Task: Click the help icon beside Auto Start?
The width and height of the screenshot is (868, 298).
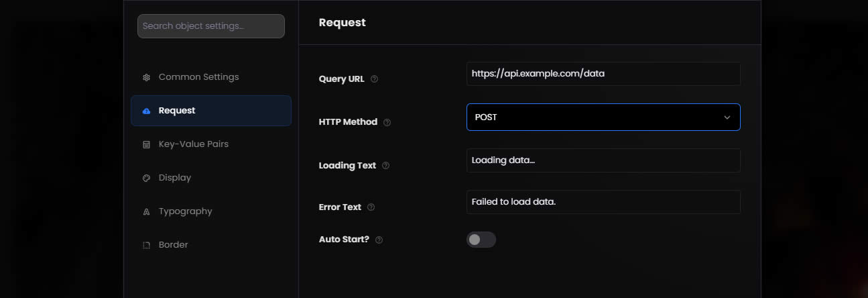Action: click(379, 240)
